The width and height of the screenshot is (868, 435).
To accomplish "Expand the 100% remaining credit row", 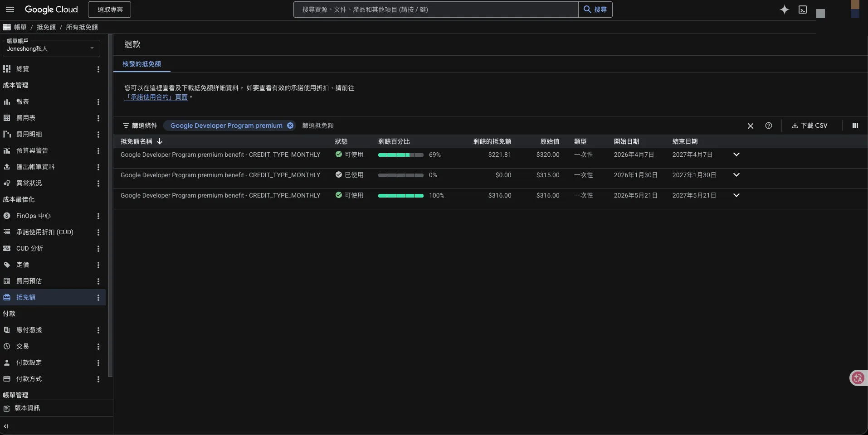I will (736, 195).
